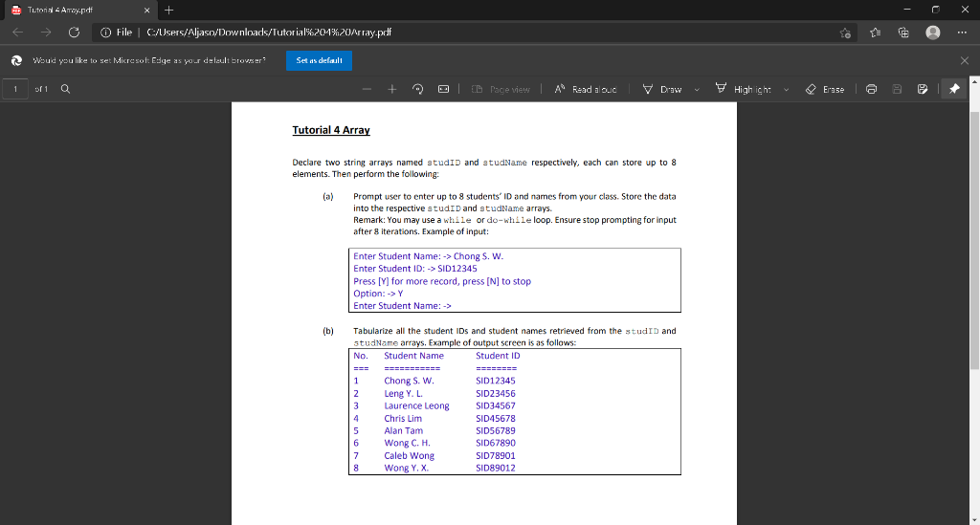The image size is (980, 525).
Task: Open PDF search magnifier
Action: click(x=65, y=89)
